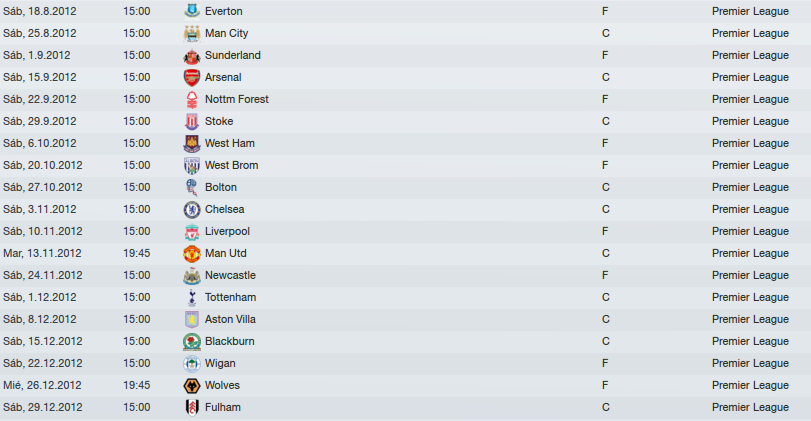Click the Wolves head logo

192,385
